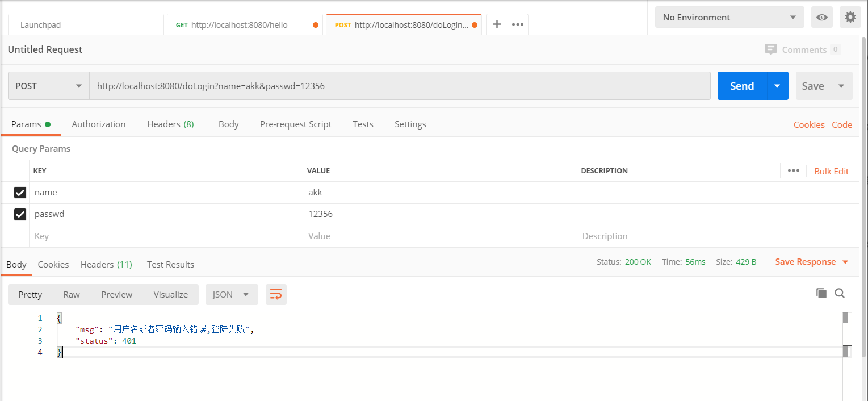Click the value cell containing 12356

[x=440, y=214]
